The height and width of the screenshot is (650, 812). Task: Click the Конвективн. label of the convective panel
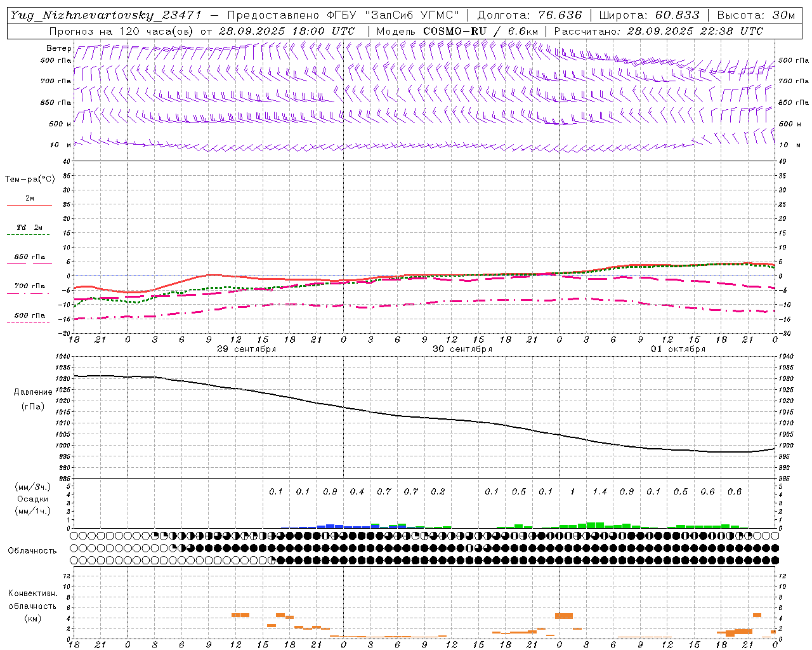[x=32, y=594]
